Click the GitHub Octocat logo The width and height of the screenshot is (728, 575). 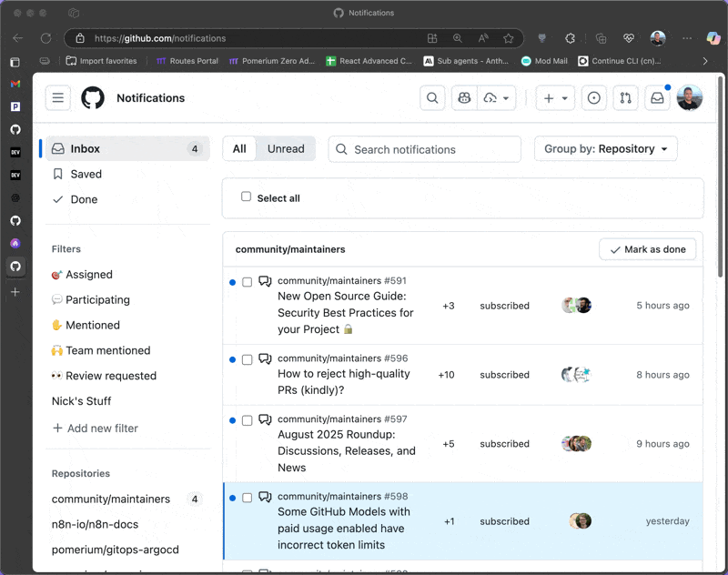click(93, 98)
